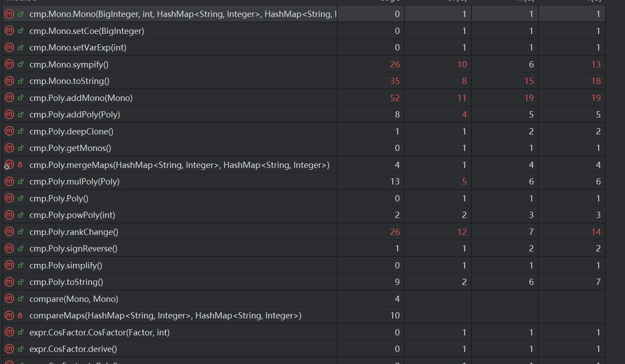
Task: Click the value 52 in the addMono row
Action: click(394, 98)
